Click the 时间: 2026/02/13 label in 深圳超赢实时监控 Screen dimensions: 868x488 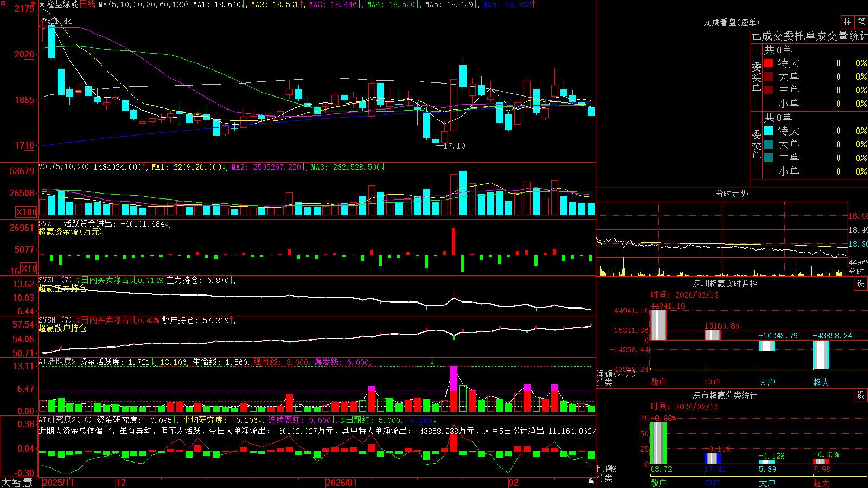(x=685, y=295)
